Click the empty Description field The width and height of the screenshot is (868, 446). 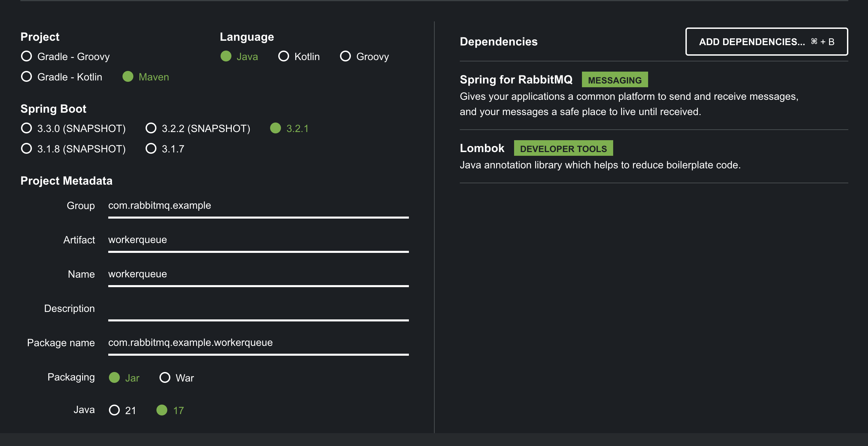click(258, 309)
